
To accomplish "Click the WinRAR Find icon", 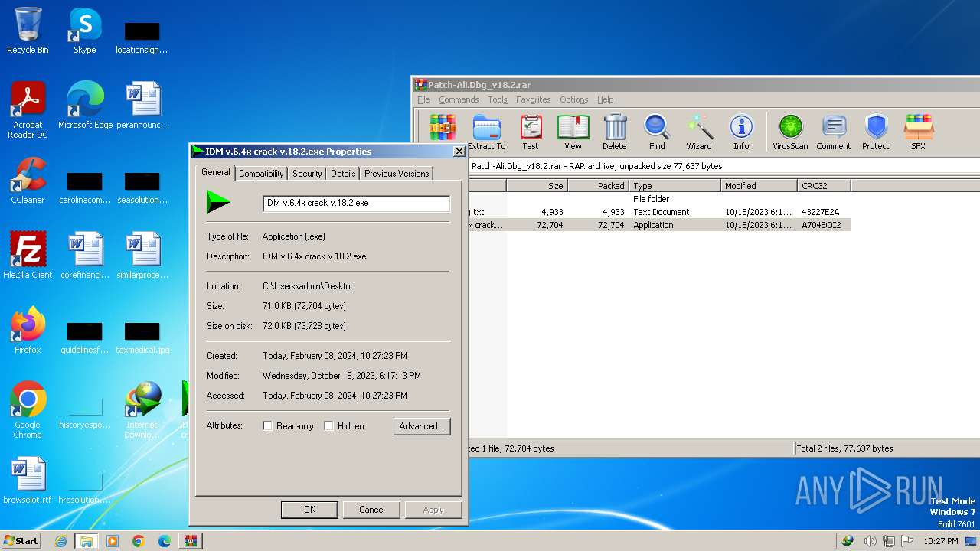I will click(657, 132).
